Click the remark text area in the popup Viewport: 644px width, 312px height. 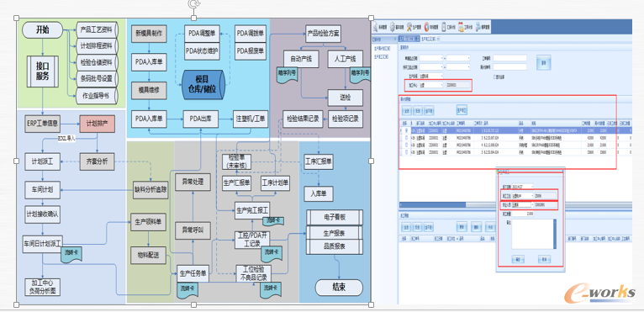(534, 234)
